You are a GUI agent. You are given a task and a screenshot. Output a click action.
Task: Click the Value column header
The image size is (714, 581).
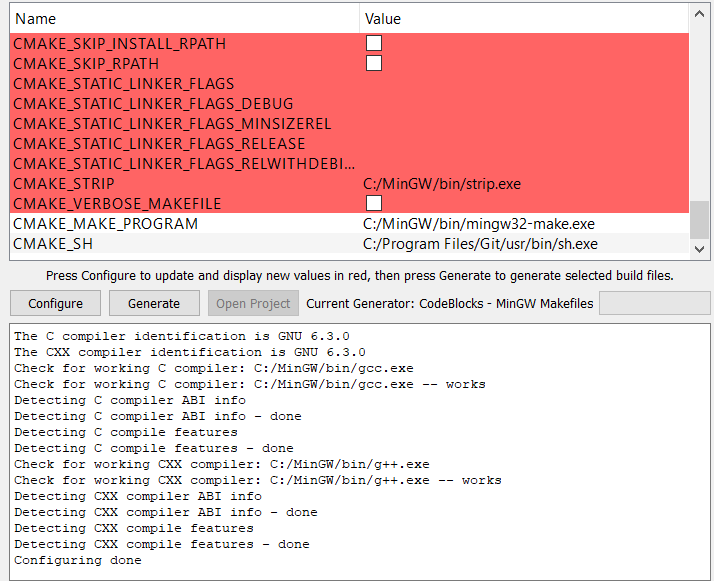pyautogui.click(x=524, y=19)
